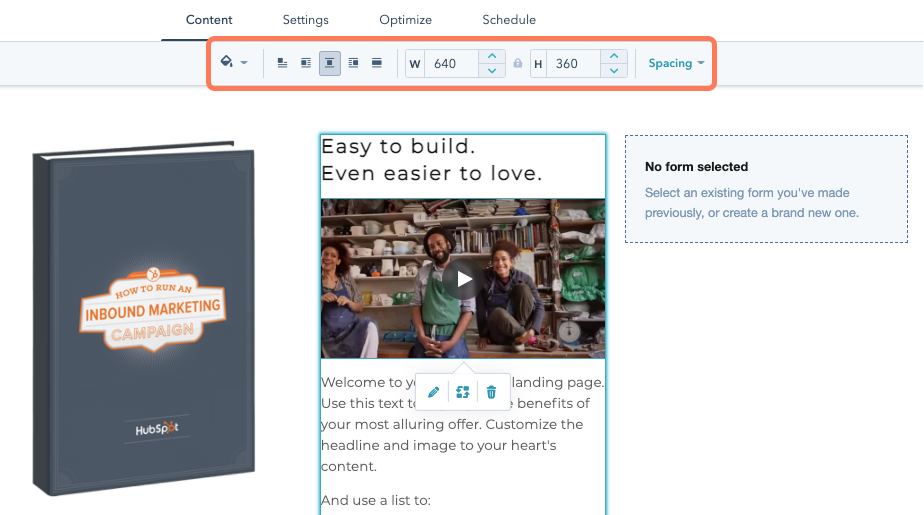Toggle the highlighted center alignment icon
This screenshot has height=515, width=924.
click(329, 63)
